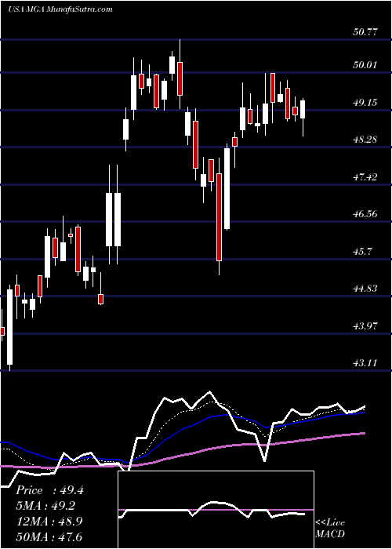Click the 44.83 price level label
Image resolution: width=392 pixels, height=549 pixels.
point(365,289)
